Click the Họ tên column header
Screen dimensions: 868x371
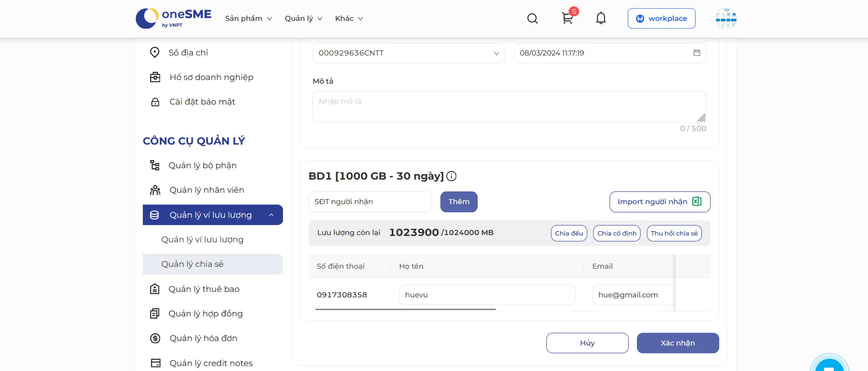click(x=411, y=266)
